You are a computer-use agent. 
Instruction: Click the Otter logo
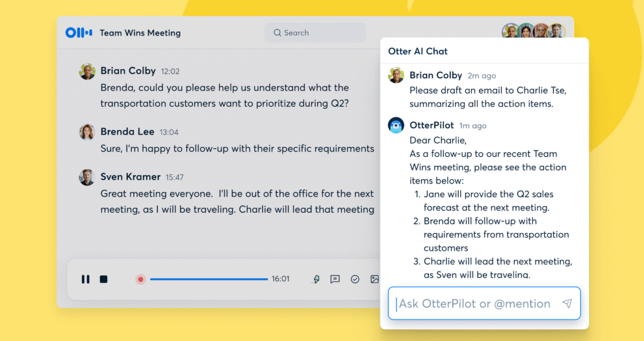(x=79, y=33)
